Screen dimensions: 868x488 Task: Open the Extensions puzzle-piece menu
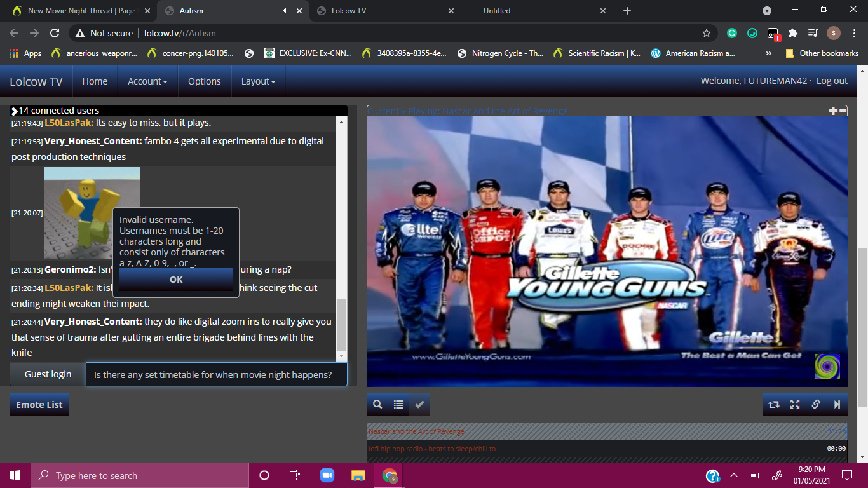click(793, 33)
